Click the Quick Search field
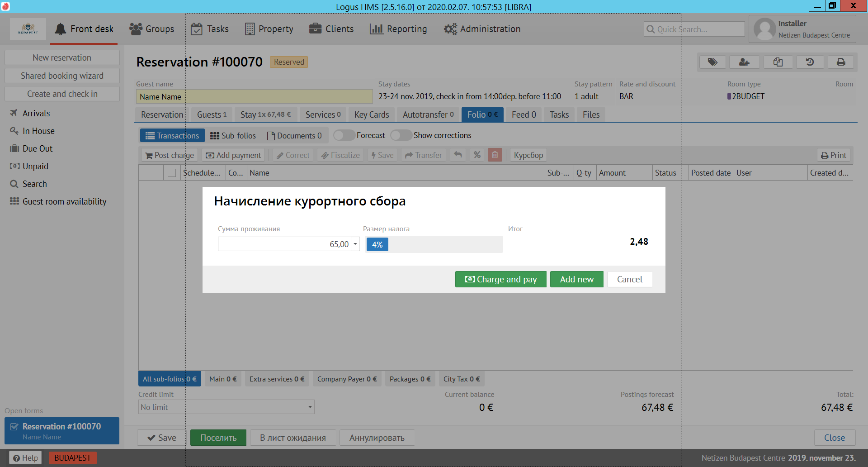868x467 pixels. tap(694, 29)
